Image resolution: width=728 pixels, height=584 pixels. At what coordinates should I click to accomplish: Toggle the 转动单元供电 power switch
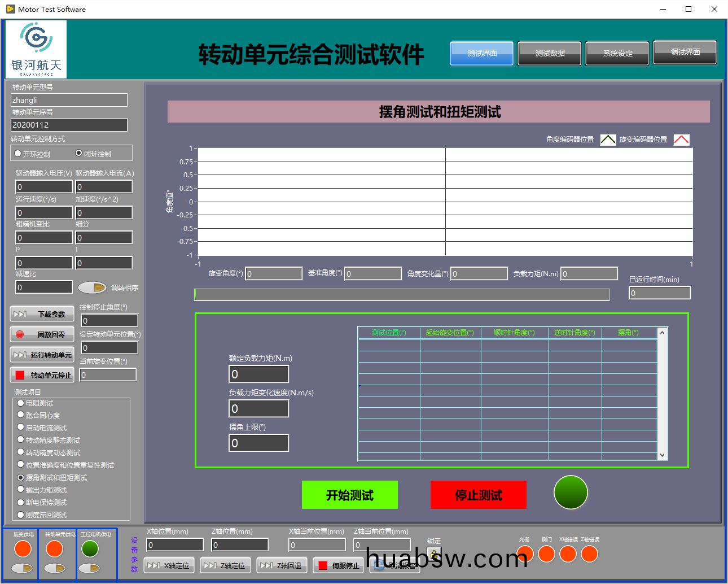55,568
